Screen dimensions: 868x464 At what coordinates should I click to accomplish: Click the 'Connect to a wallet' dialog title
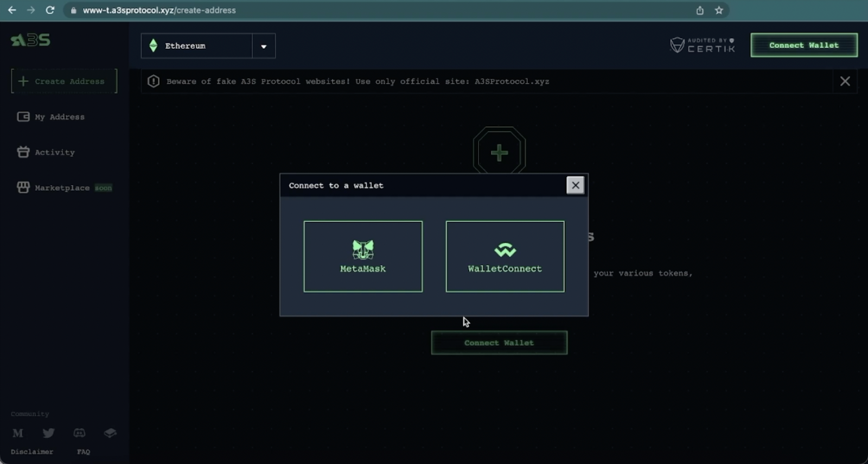point(336,186)
